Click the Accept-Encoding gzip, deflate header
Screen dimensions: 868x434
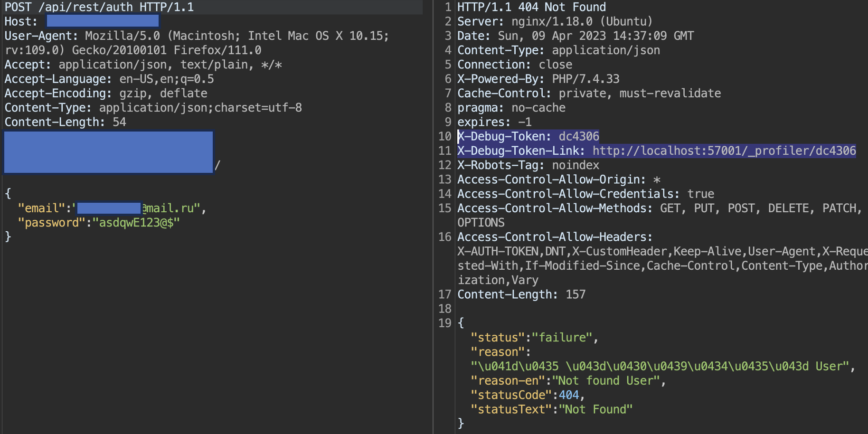click(x=105, y=94)
